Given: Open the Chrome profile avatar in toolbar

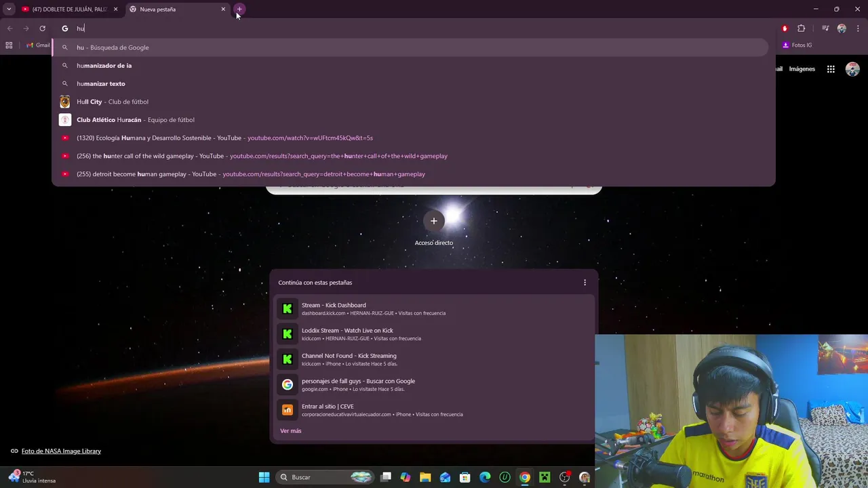Looking at the screenshot, I should tap(842, 28).
